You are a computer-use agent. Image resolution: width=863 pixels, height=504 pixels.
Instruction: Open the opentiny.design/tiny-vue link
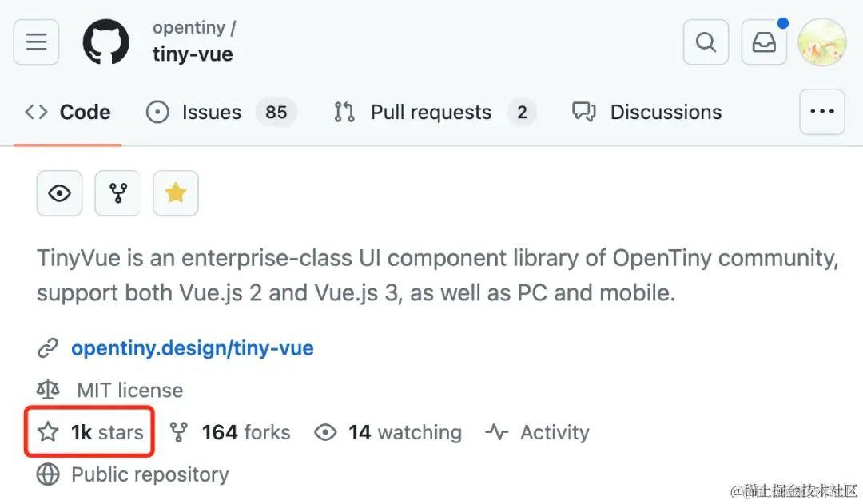click(x=193, y=348)
